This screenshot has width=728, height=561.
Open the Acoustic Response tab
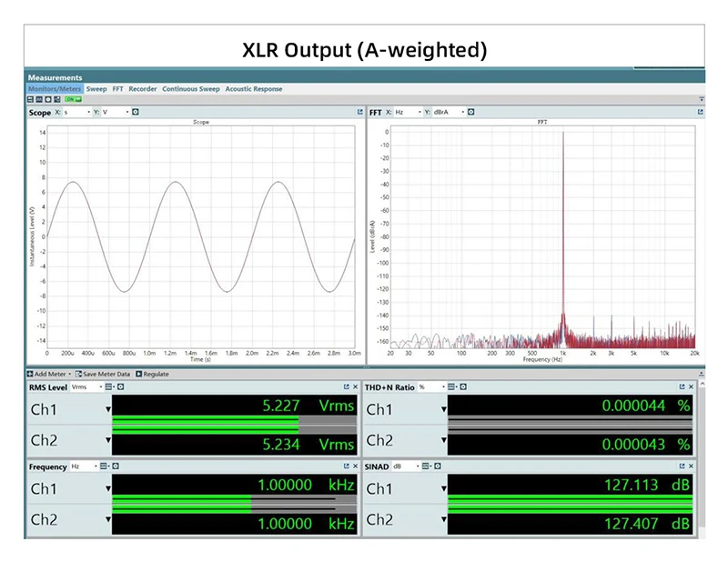point(254,88)
